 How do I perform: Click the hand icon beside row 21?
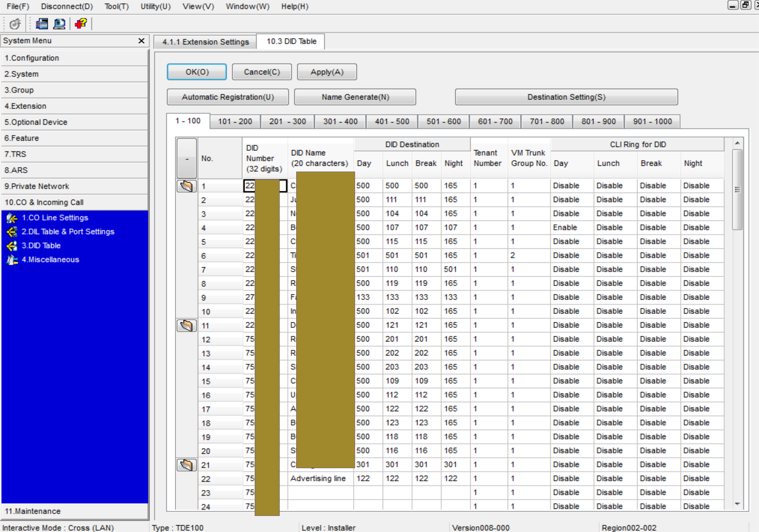[x=186, y=465]
